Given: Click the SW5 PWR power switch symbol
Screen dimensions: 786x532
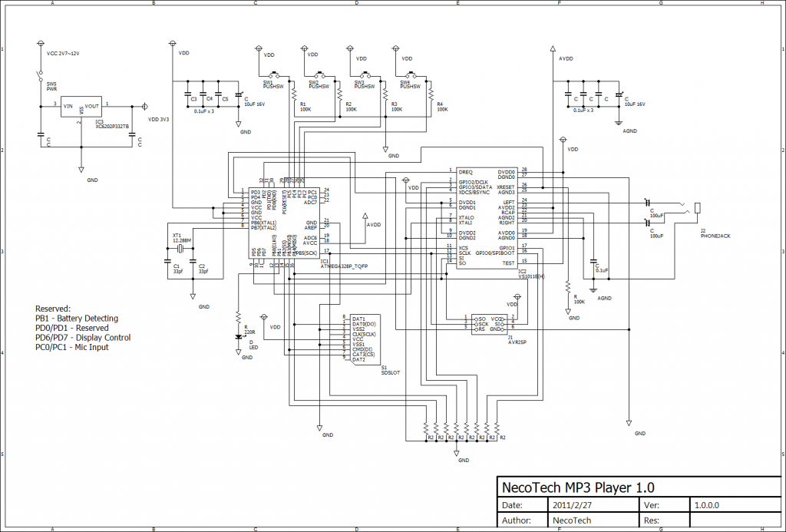Looking at the screenshot, I should click(x=41, y=76).
